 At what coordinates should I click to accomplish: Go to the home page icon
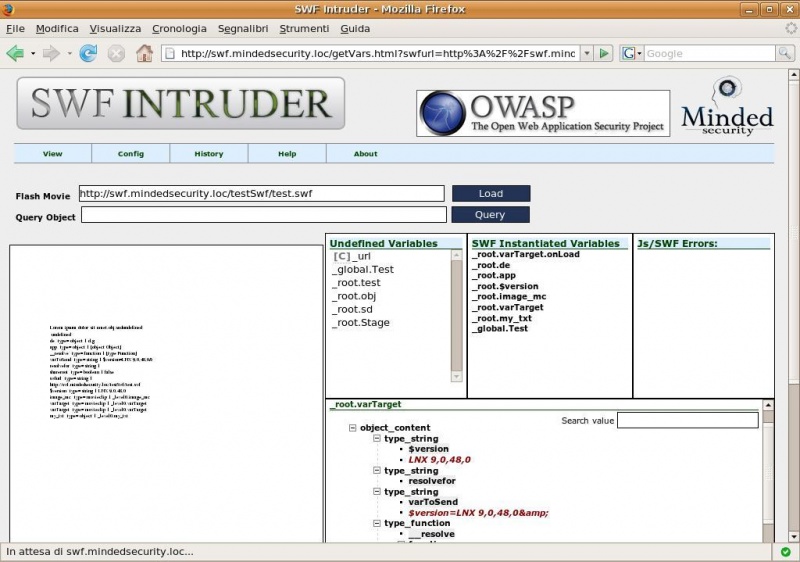(x=144, y=53)
